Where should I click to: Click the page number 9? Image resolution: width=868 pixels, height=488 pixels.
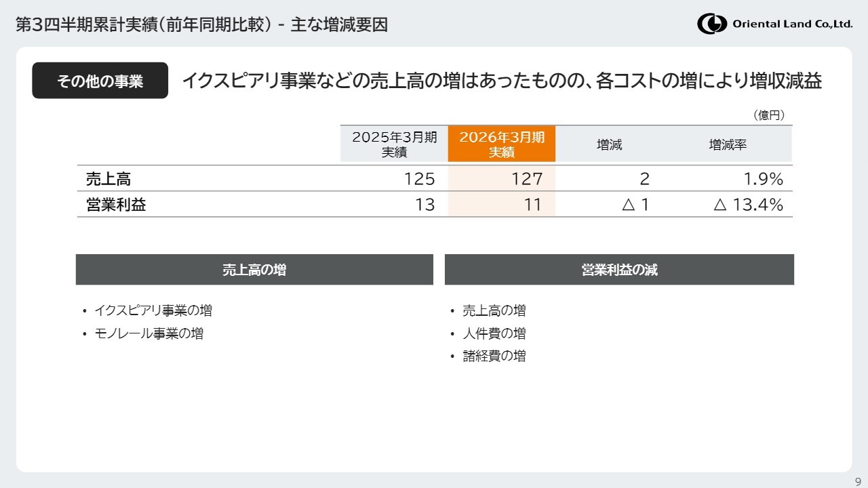click(857, 481)
